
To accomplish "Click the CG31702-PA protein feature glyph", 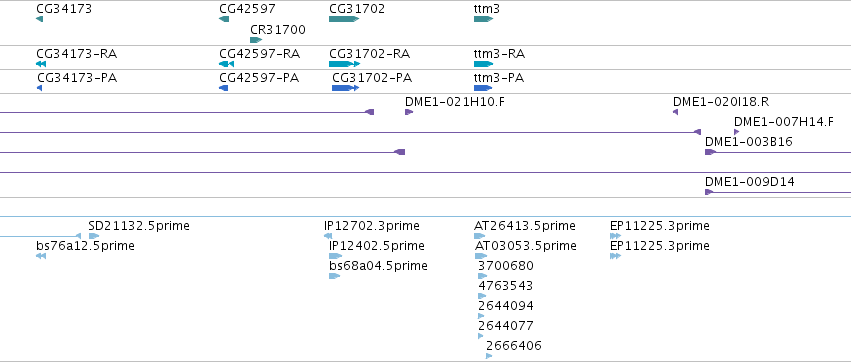I will pyautogui.click(x=346, y=88).
